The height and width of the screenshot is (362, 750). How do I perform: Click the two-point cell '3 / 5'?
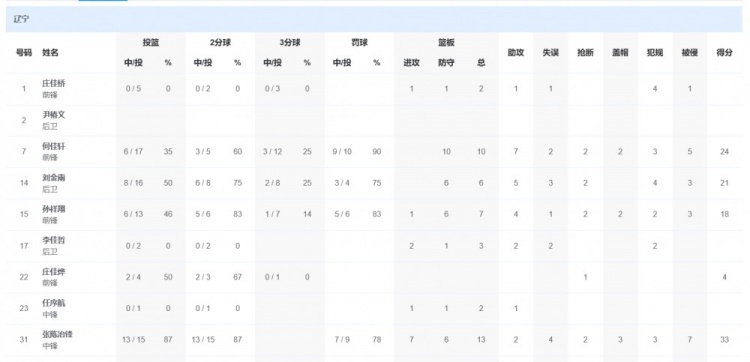tap(203, 152)
